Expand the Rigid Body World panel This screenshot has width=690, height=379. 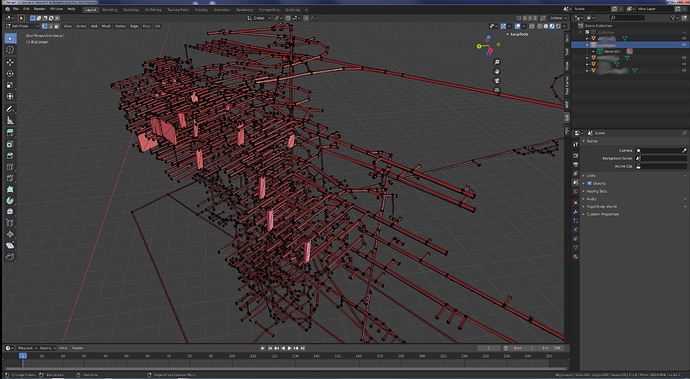(x=601, y=206)
